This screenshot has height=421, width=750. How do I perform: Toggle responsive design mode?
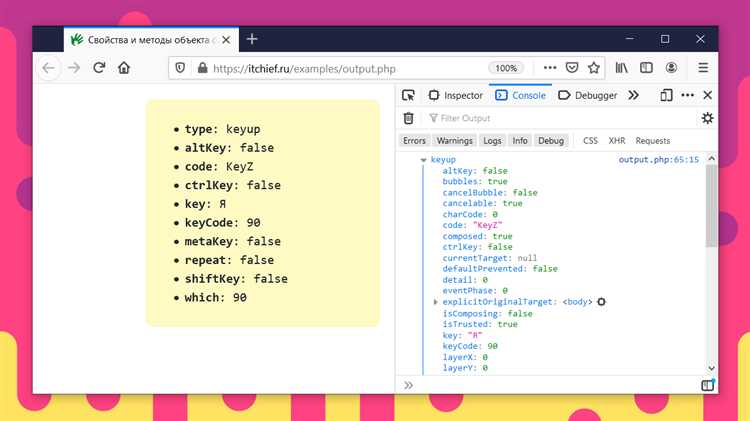[666, 95]
